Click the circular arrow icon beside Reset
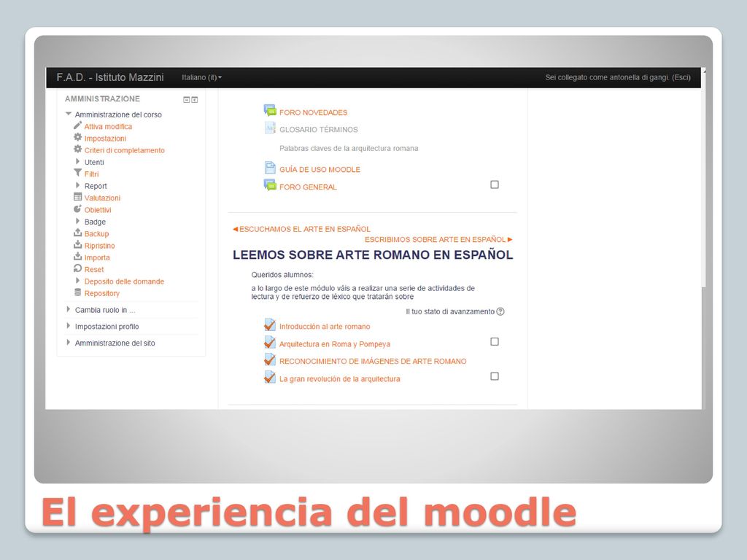The width and height of the screenshot is (747, 560). (x=77, y=268)
